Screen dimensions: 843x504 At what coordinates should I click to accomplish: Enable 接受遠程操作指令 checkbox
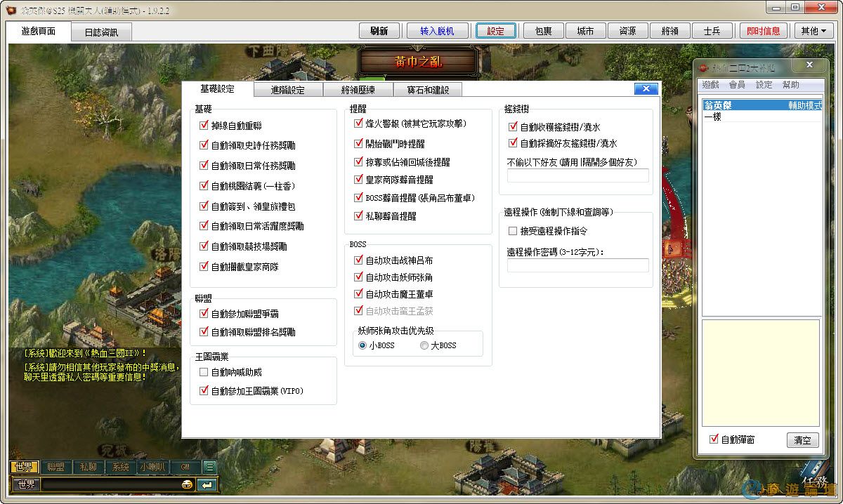pos(513,231)
